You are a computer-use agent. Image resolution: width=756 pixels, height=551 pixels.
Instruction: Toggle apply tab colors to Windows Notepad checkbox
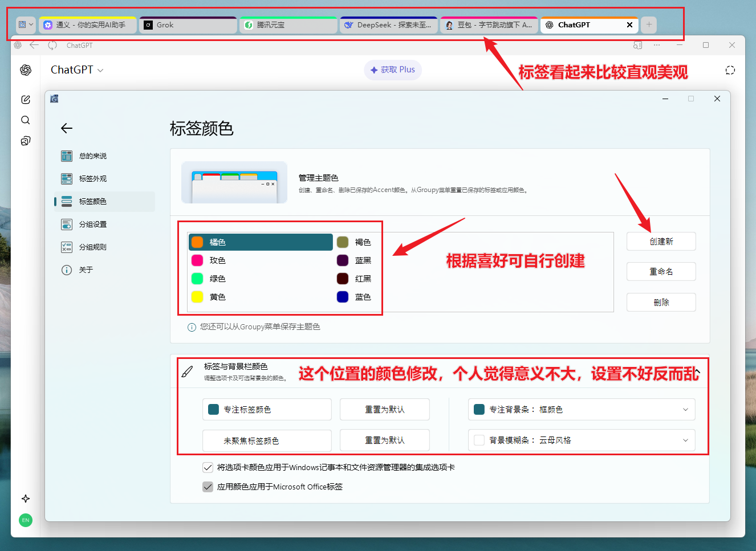pos(208,467)
